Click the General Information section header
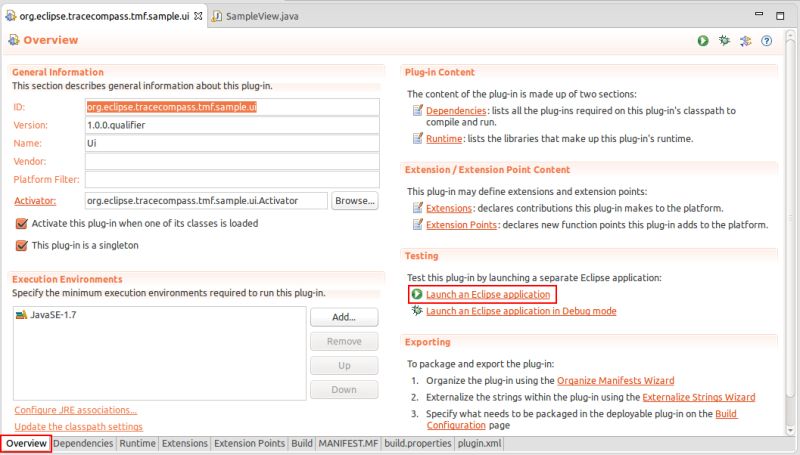800x455 pixels. 58,72
